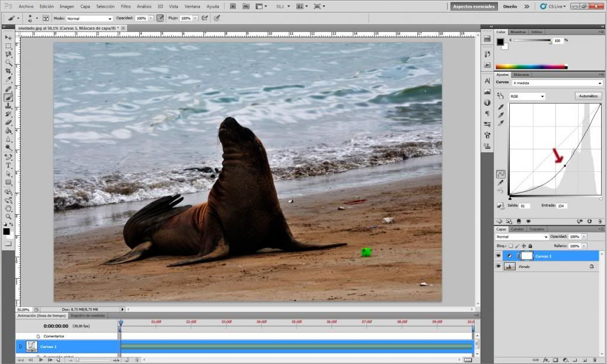Open the layer Relleno slider arrow
This screenshot has width=607, height=364.
click(584, 246)
